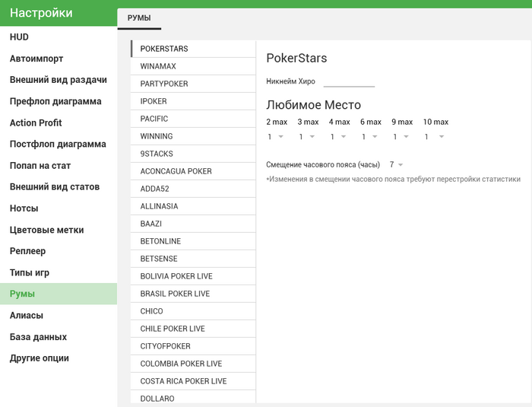The height and width of the screenshot is (407, 532).
Task: Open Внешний вид статов settings
Action: pyautogui.click(x=59, y=187)
